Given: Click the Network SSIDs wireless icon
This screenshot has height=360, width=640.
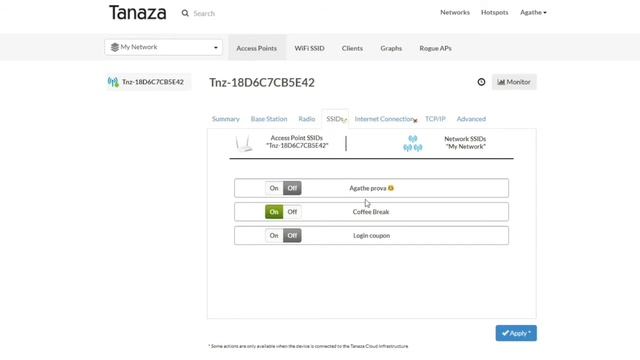Looking at the screenshot, I should pyautogui.click(x=413, y=143).
